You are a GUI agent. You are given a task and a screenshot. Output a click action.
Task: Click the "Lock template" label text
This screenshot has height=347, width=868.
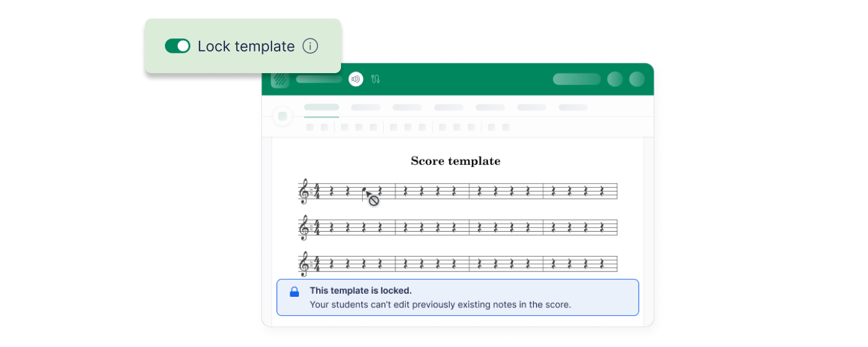(x=246, y=46)
